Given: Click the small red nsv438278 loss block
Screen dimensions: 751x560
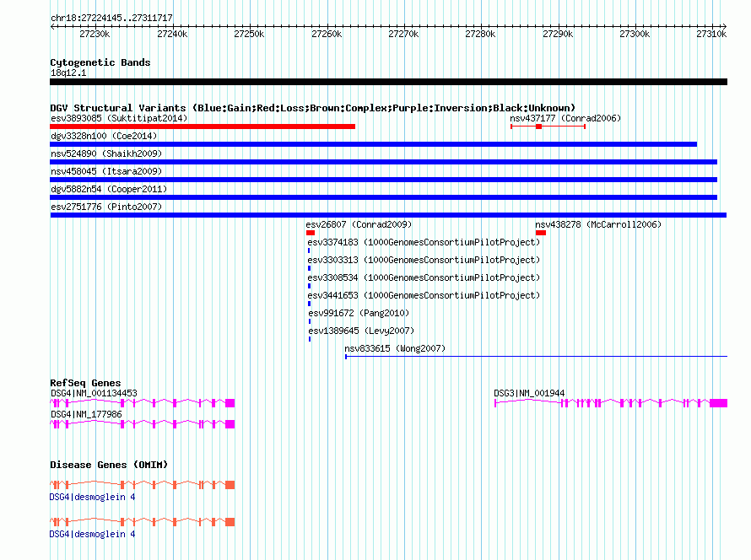Looking at the screenshot, I should [541, 233].
